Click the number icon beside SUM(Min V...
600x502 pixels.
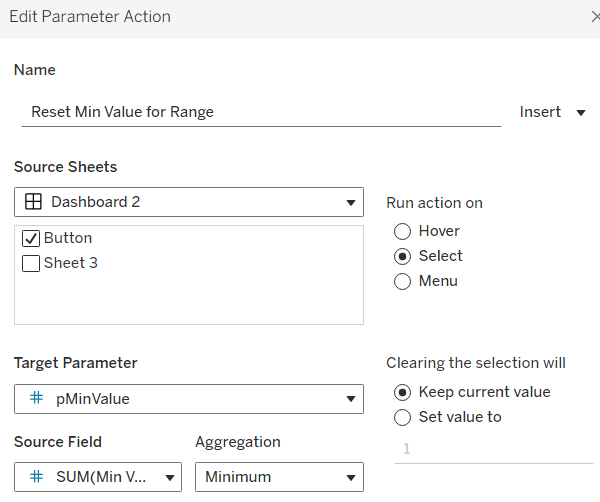(x=36, y=477)
